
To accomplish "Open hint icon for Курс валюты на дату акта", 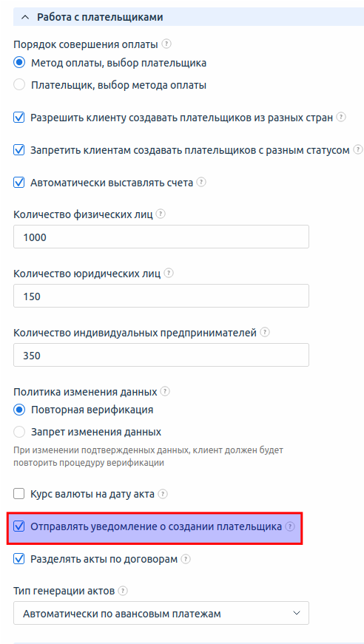I will point(163,494).
